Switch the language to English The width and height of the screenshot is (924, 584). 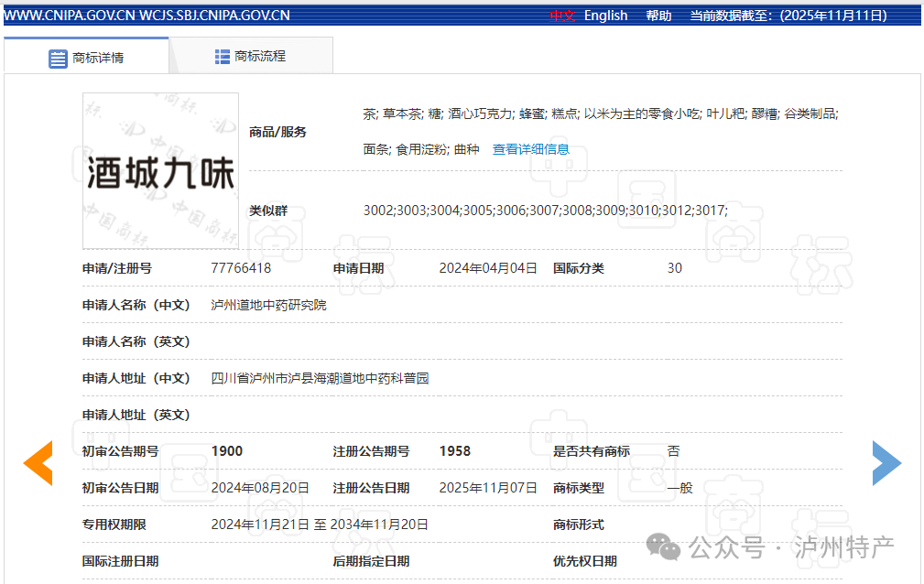(605, 16)
